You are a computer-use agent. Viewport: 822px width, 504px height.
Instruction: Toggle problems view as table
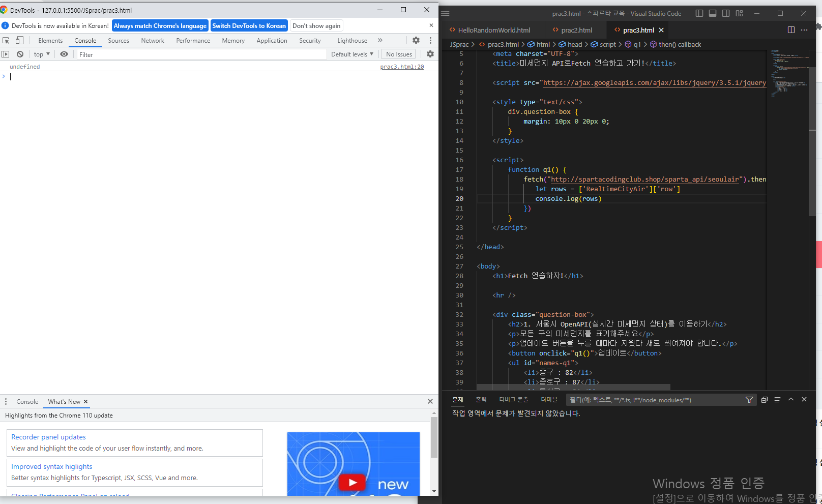pos(777,400)
